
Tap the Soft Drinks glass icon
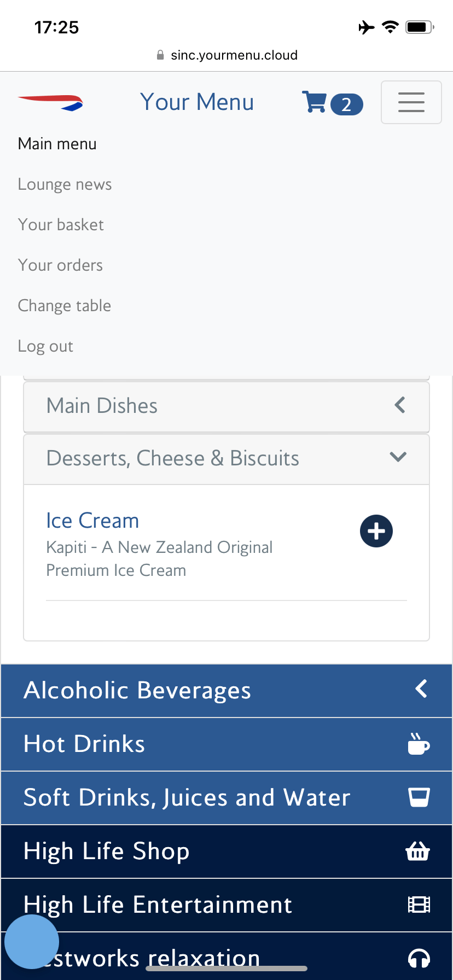[x=419, y=797]
